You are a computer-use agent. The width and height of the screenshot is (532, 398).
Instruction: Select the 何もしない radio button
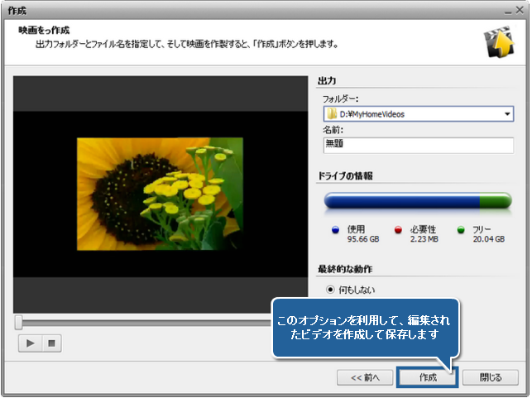point(332,290)
